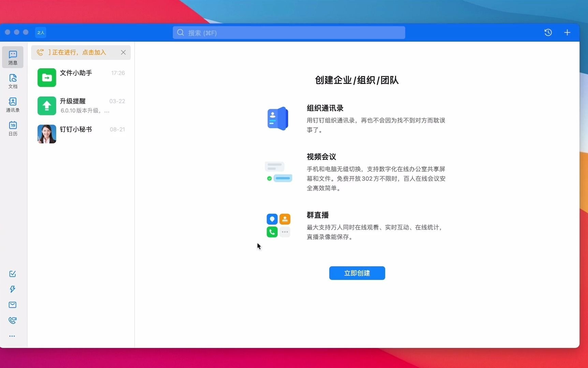Click the magnifier icon in search bar
Viewport: 588px width, 368px height.
coord(180,33)
